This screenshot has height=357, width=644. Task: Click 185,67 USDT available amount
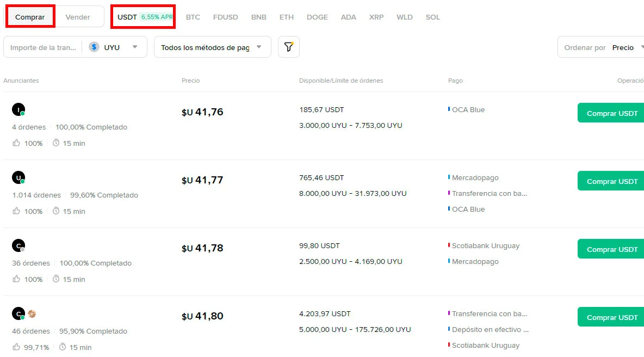coord(321,110)
